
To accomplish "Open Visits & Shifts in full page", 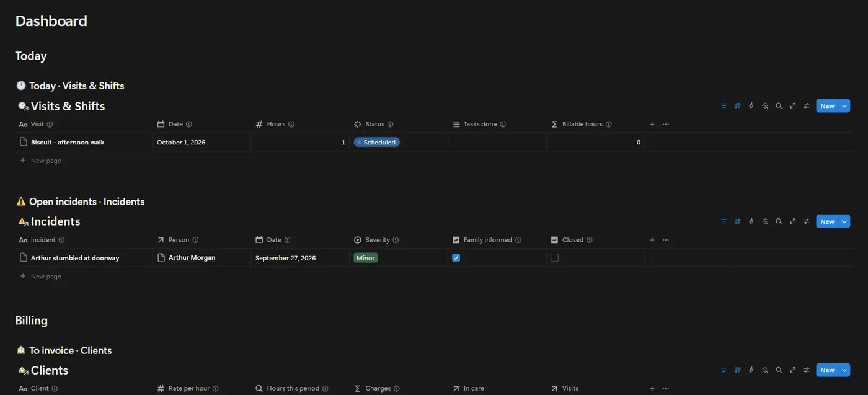I will (792, 106).
